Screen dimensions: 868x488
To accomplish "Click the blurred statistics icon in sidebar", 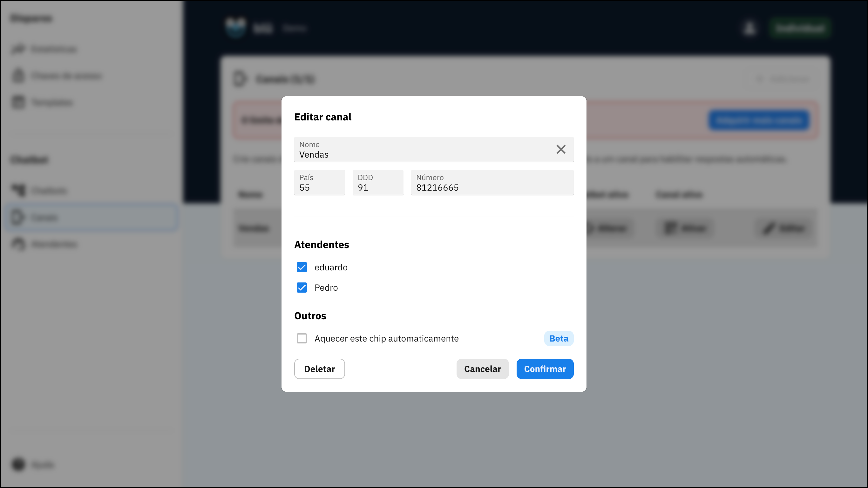I will click(18, 49).
